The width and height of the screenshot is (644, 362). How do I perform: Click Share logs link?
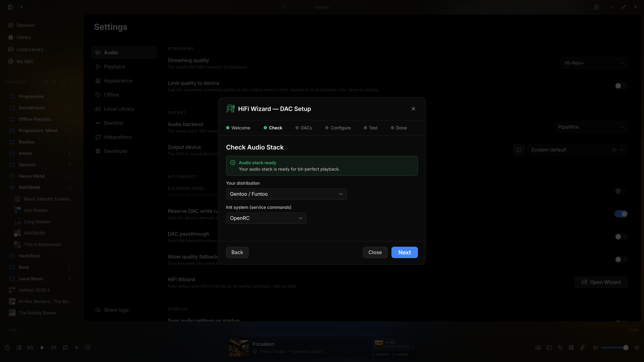tap(112, 310)
